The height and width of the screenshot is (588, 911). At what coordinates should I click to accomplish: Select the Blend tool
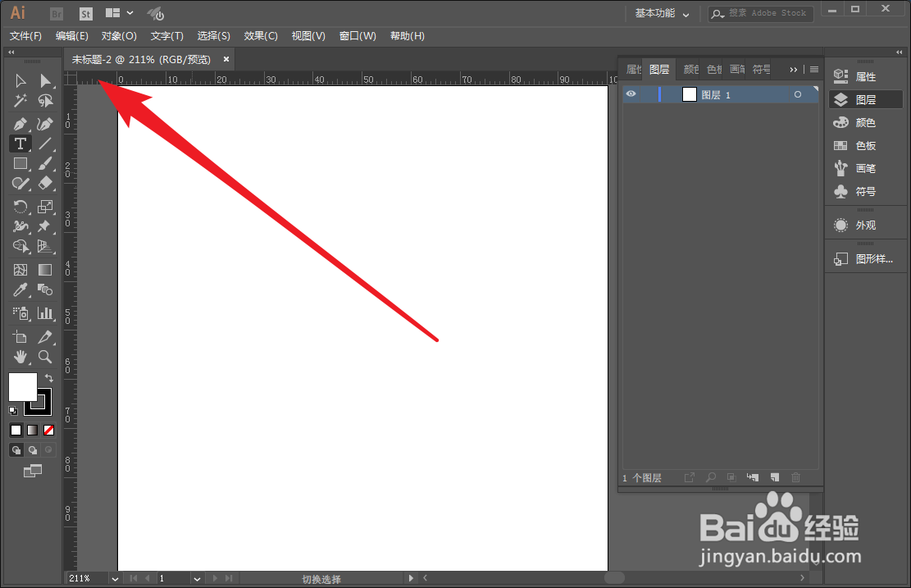point(45,289)
